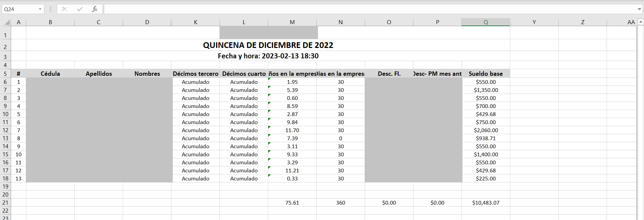Select column Z header

pos(583,22)
